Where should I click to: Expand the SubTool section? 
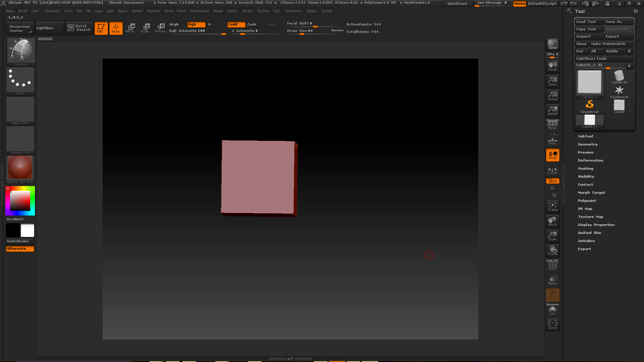[x=585, y=136]
